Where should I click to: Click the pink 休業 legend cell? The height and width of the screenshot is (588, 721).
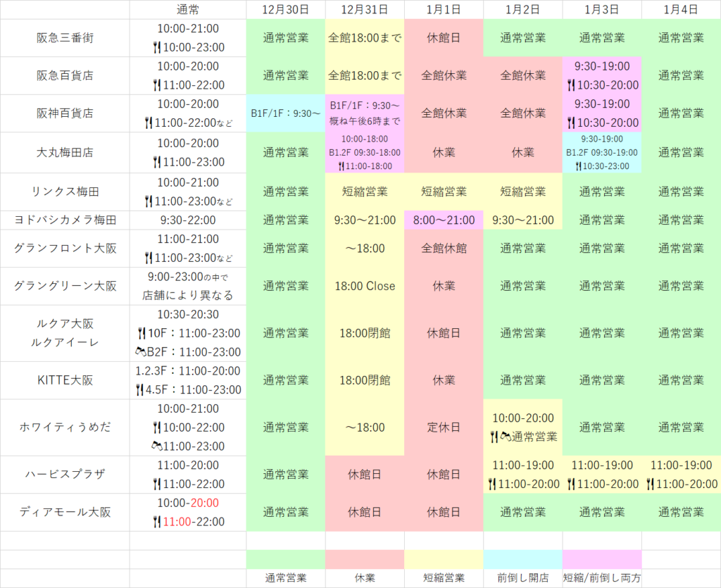(x=365, y=577)
